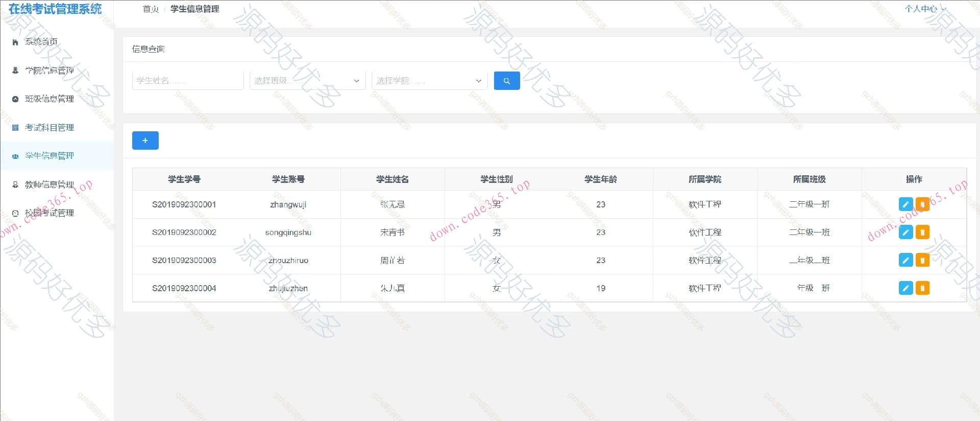Click the age 19 cell
The image size is (980, 421).
click(x=601, y=288)
